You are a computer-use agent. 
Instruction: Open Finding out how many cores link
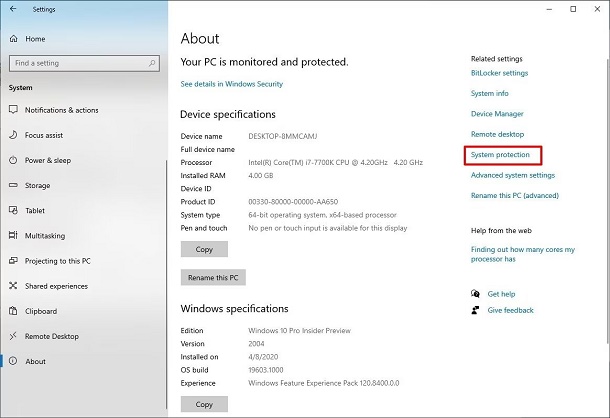[x=522, y=254]
